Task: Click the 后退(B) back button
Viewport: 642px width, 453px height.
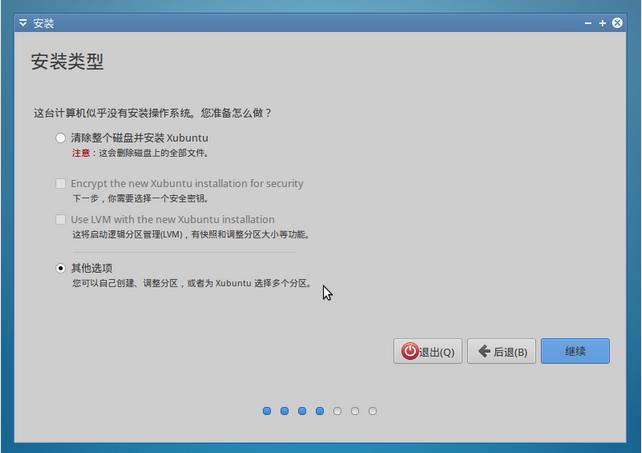Action: click(502, 351)
